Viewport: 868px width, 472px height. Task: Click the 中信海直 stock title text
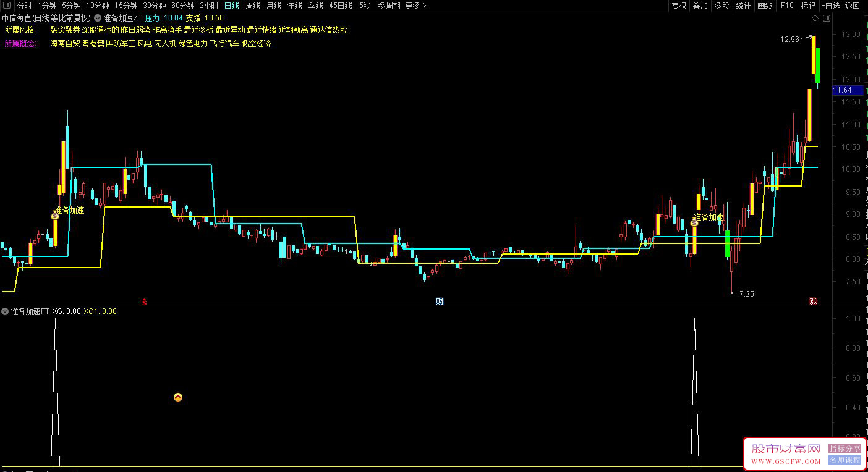[17, 18]
